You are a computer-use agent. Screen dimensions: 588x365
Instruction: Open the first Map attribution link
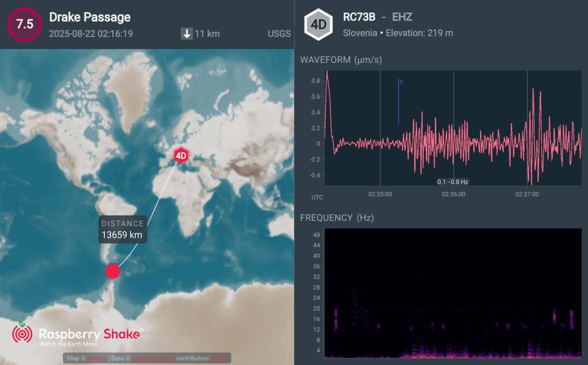point(98,358)
